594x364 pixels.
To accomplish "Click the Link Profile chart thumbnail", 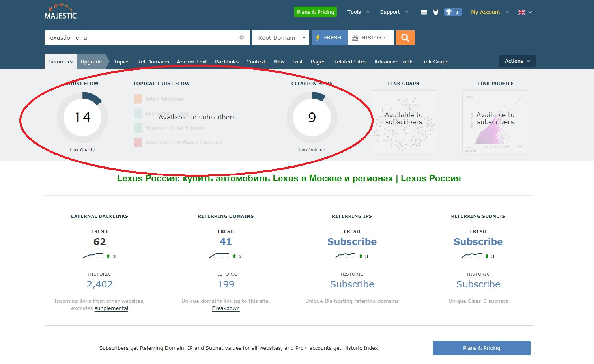I will [x=495, y=122].
